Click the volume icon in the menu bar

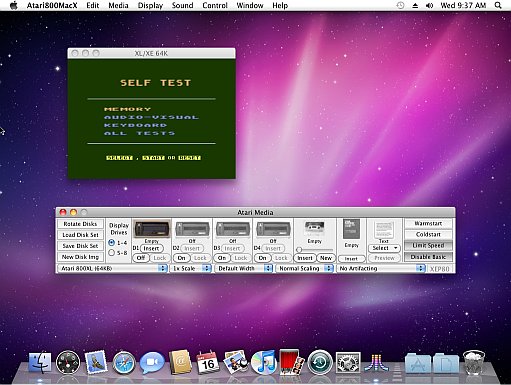(429, 5)
